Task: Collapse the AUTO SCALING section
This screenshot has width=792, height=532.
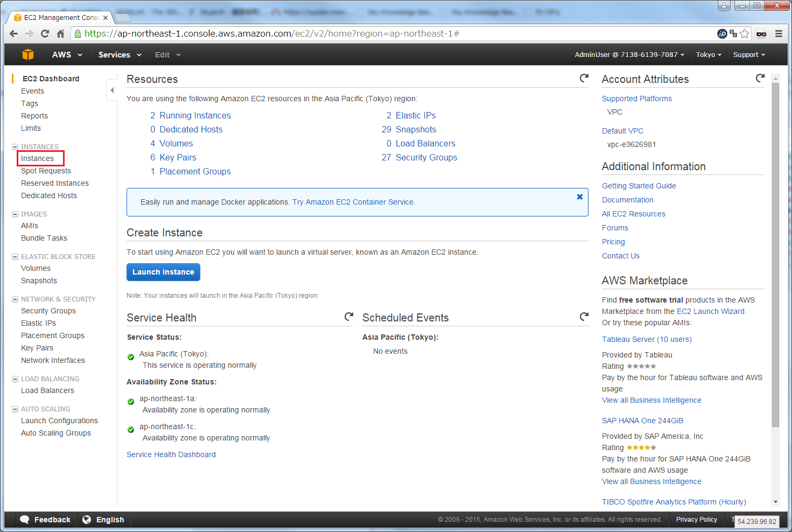Action: [15, 409]
